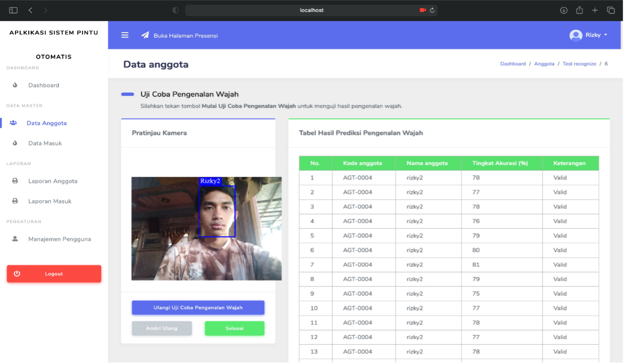Click the camera preview image
The height and width of the screenshot is (364, 625).
[x=207, y=228]
